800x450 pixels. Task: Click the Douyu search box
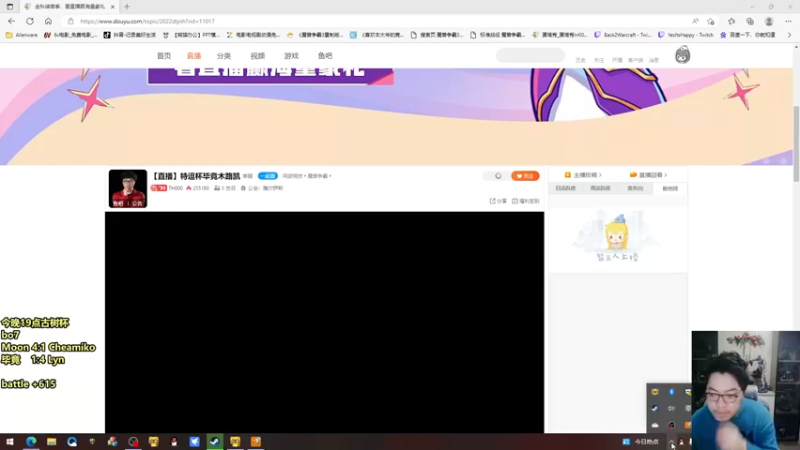tap(530, 55)
